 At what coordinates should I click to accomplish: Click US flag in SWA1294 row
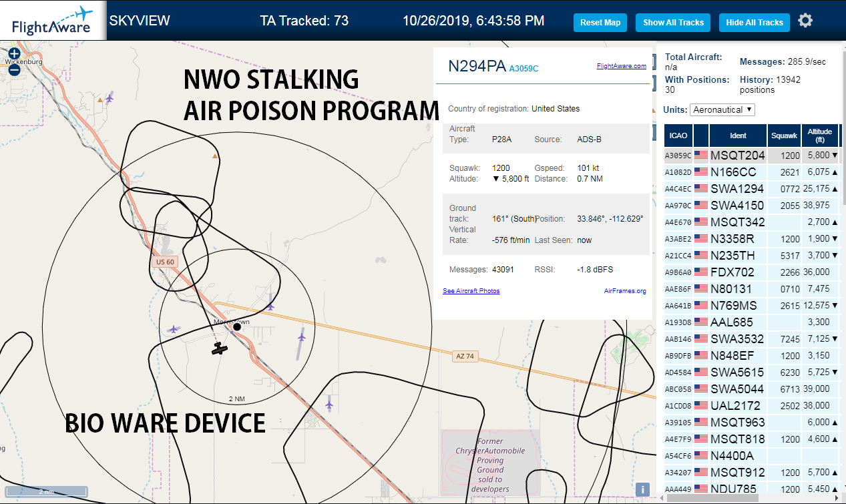pyautogui.click(x=701, y=188)
